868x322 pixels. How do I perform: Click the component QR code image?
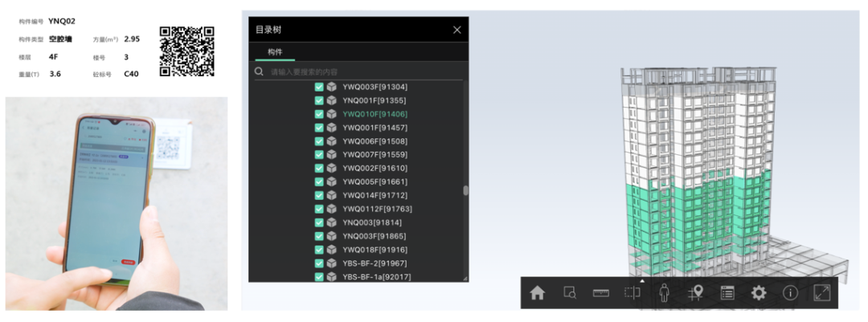pyautogui.click(x=186, y=51)
